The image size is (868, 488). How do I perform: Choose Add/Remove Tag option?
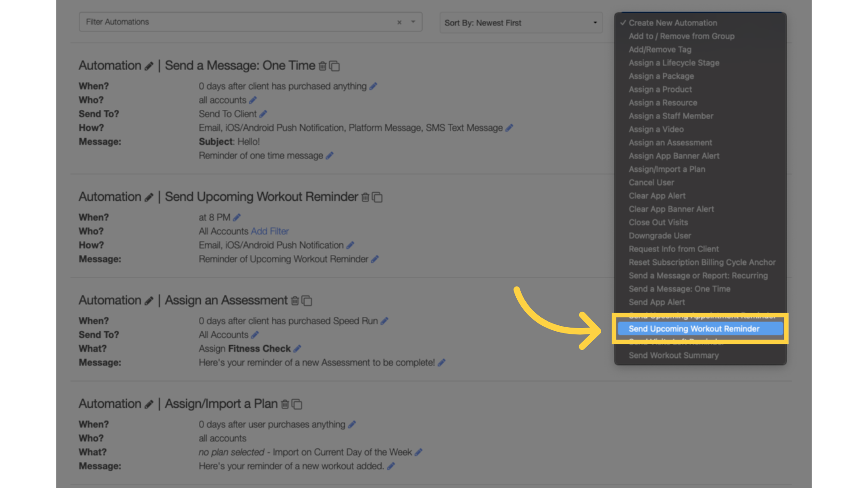click(x=700, y=50)
